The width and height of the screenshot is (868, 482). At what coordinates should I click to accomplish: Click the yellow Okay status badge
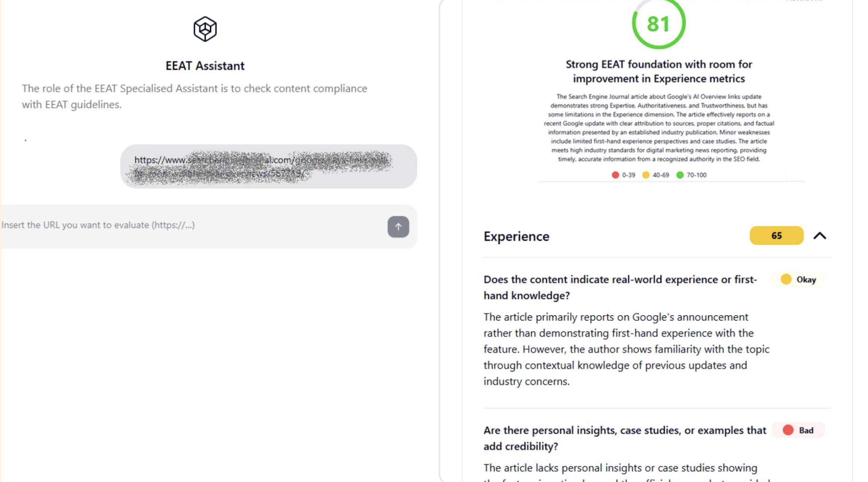point(798,280)
